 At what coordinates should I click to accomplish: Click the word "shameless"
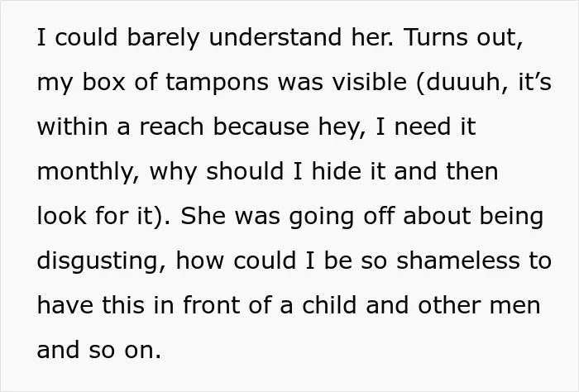(457, 261)
